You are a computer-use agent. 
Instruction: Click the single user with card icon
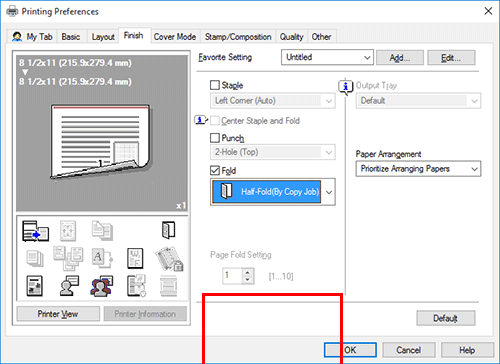69,286
